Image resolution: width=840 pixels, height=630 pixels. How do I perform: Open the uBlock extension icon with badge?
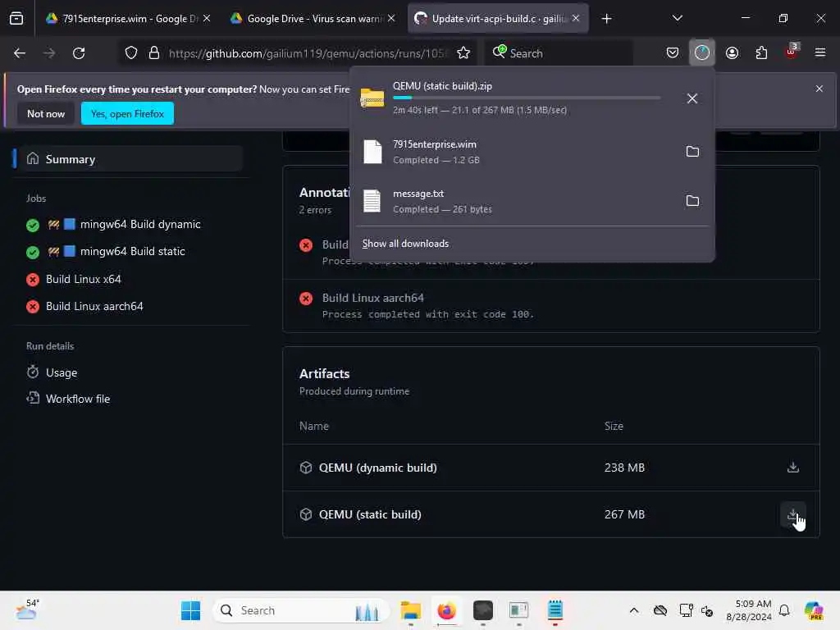(x=792, y=52)
